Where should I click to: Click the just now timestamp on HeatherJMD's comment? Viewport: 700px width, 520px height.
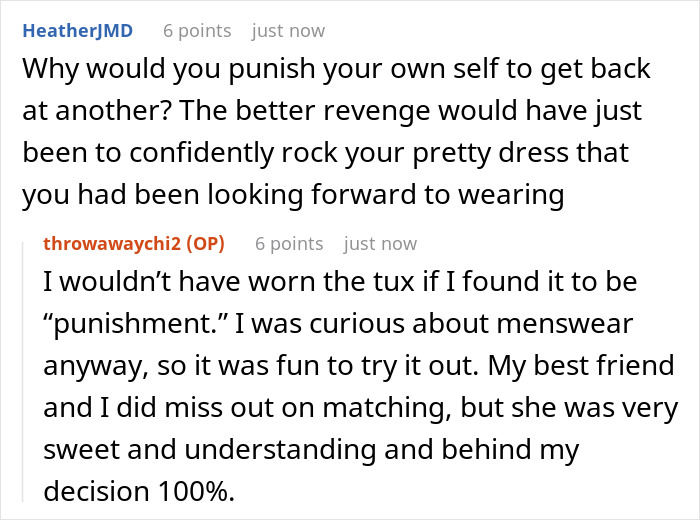pos(288,31)
